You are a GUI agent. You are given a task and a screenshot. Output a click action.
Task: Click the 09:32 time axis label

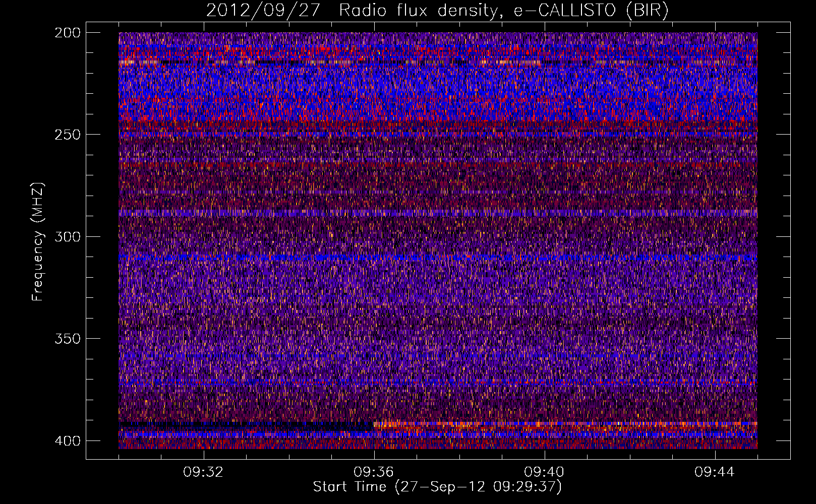(x=204, y=472)
